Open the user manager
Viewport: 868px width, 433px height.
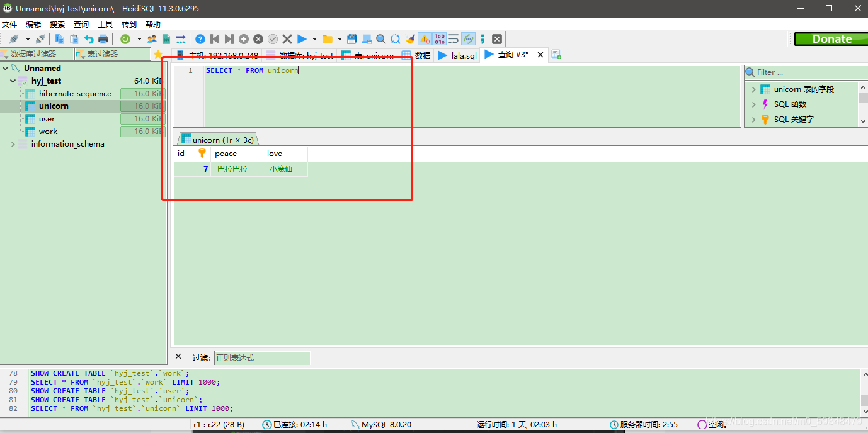coord(152,38)
